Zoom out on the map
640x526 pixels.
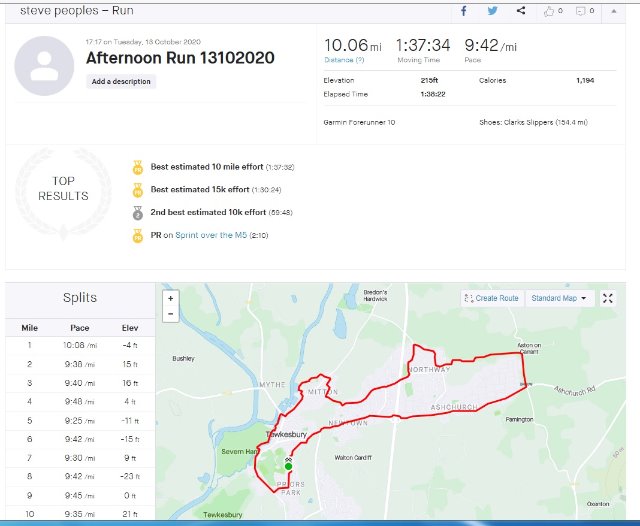coord(170,314)
